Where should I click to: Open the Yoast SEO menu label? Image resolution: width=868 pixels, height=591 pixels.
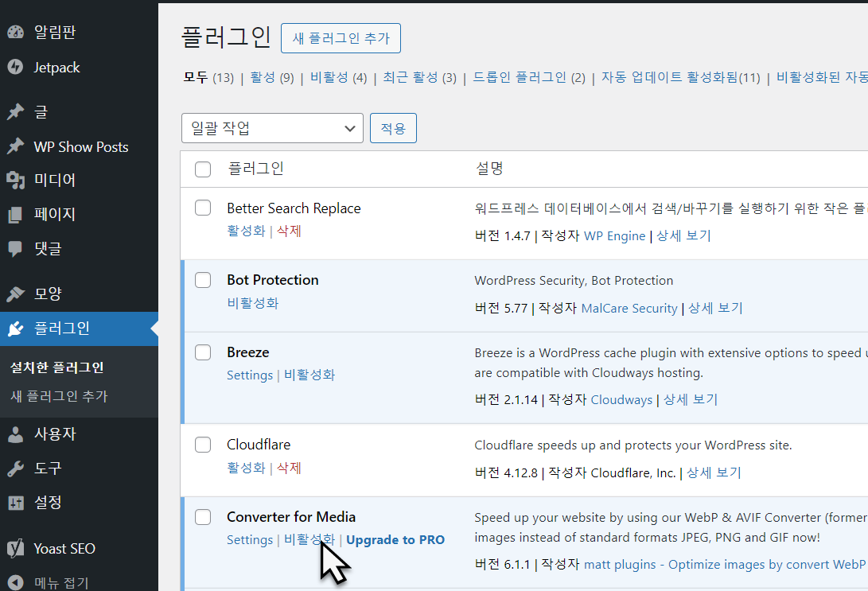(x=64, y=548)
